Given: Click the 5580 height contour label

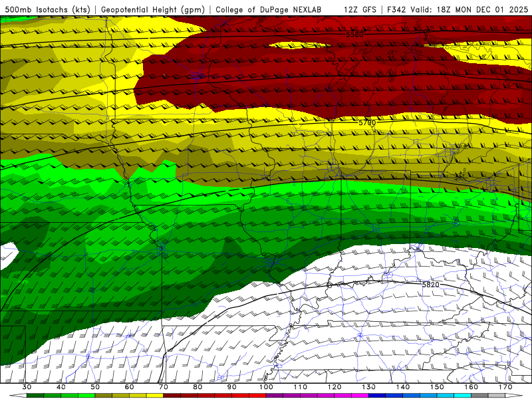Looking at the screenshot, I should (354, 35).
